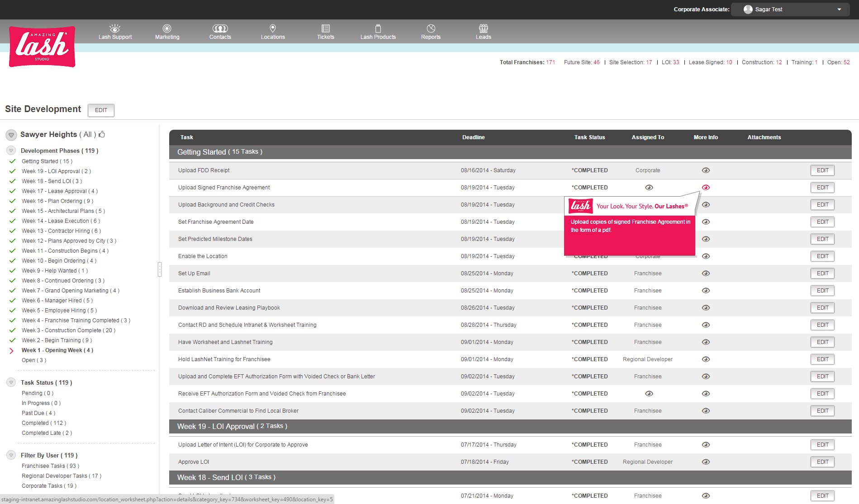Edit the Approve LOI task
Image resolution: width=859 pixels, height=504 pixels.
pyautogui.click(x=822, y=462)
